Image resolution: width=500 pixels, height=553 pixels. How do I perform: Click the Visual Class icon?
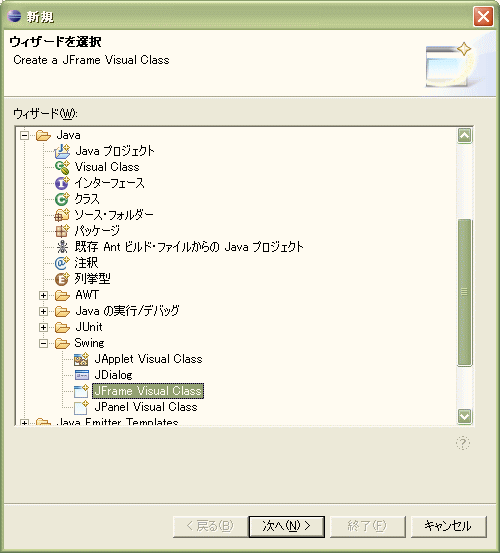[62, 167]
